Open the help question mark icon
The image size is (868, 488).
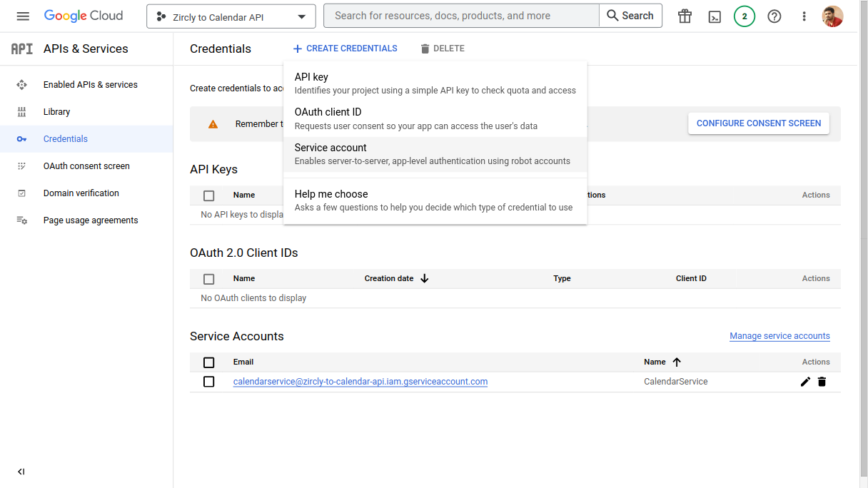tap(774, 16)
